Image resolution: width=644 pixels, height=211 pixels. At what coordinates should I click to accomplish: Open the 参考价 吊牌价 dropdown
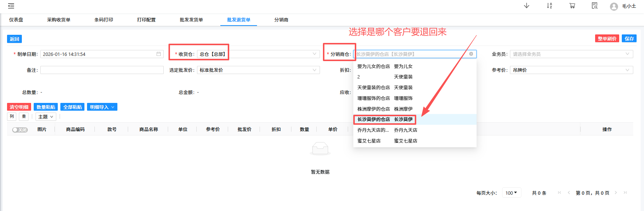point(571,70)
